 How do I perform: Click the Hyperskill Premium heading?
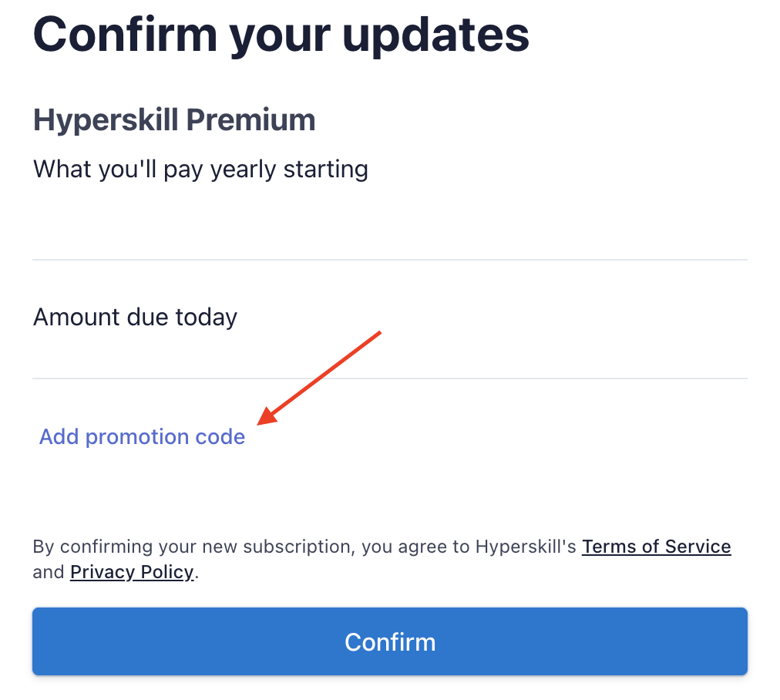173,119
